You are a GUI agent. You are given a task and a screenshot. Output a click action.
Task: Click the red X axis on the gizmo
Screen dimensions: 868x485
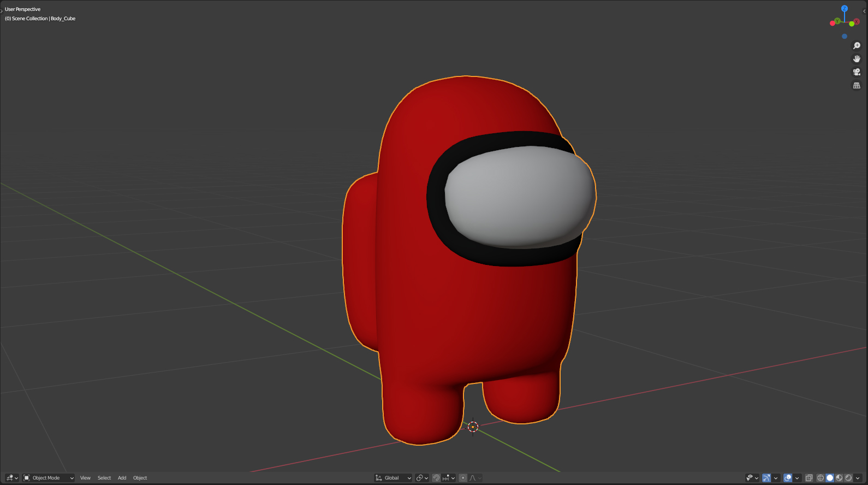click(x=857, y=22)
